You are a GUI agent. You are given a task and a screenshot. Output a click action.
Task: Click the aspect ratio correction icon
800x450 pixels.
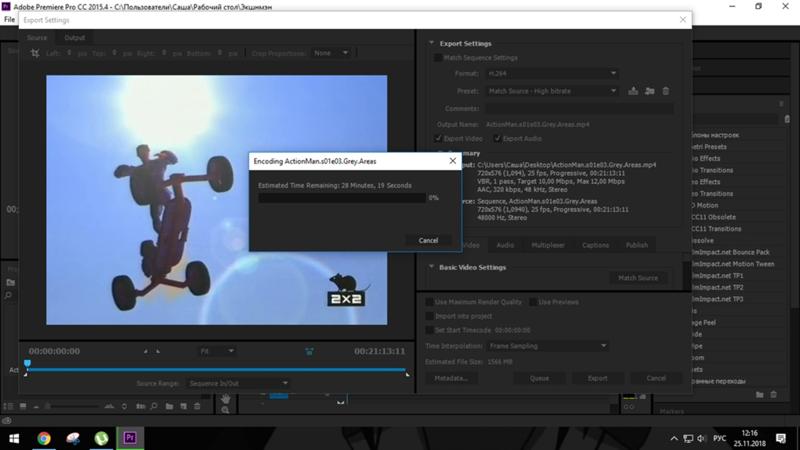coord(309,351)
